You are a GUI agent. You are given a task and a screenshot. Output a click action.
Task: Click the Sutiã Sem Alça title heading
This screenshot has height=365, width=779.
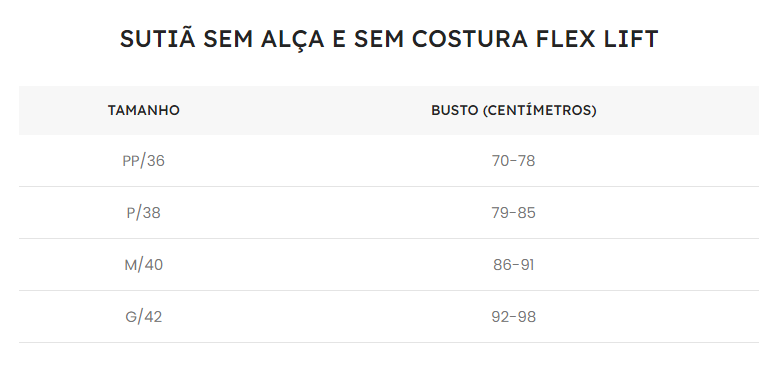coord(389,39)
